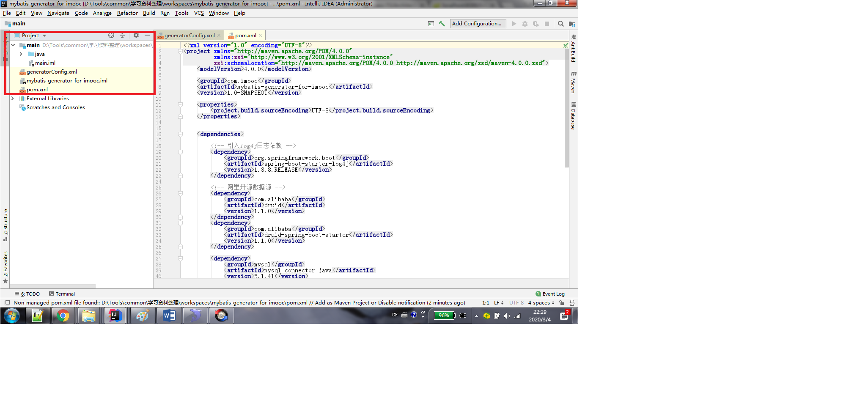Click the locate-file crosshair in the Project panel
Screen dimensions: 868x395
pyautogui.click(x=111, y=36)
